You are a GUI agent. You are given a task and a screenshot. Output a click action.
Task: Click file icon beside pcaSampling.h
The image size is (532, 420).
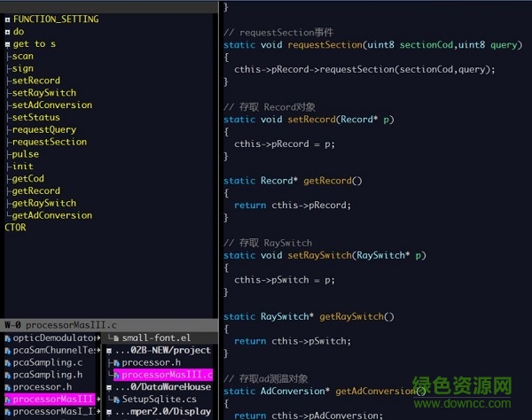8,376
